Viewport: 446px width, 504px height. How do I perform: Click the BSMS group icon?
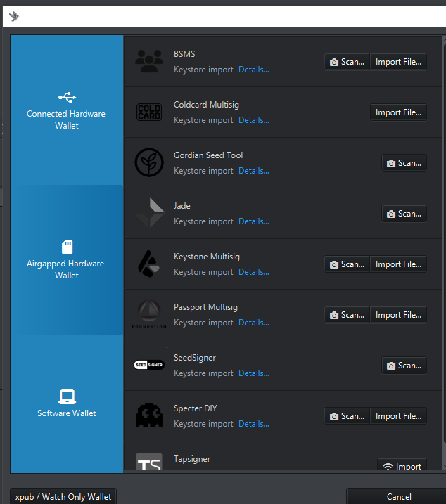(149, 61)
